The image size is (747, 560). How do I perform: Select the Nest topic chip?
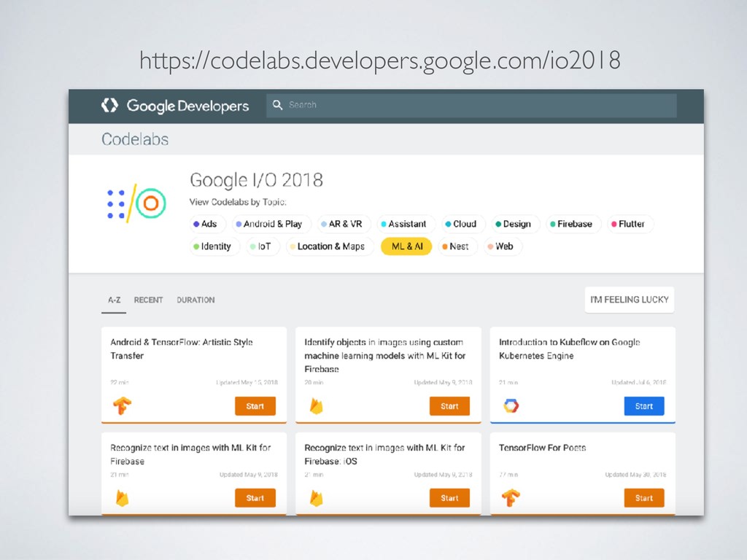tap(457, 246)
